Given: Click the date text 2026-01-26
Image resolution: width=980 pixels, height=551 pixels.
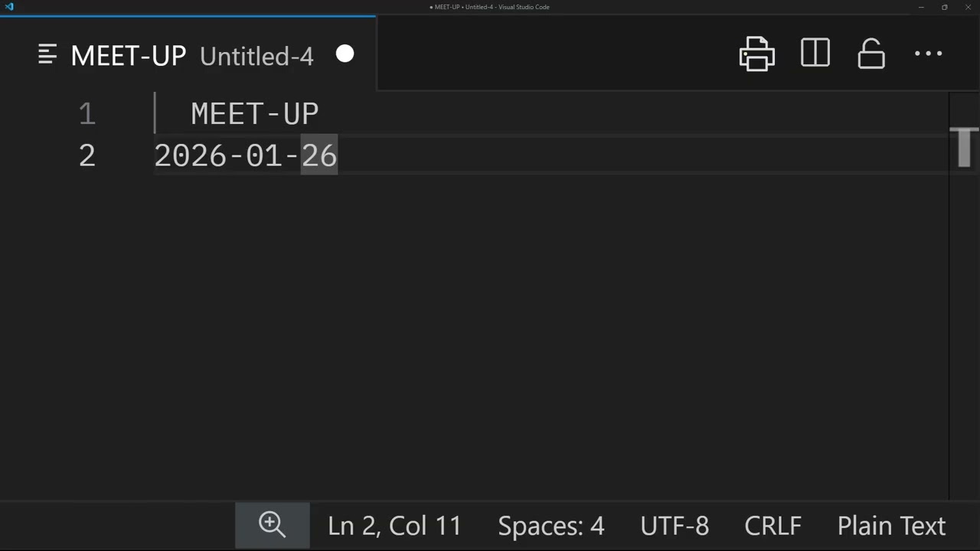Looking at the screenshot, I should 245,156.
